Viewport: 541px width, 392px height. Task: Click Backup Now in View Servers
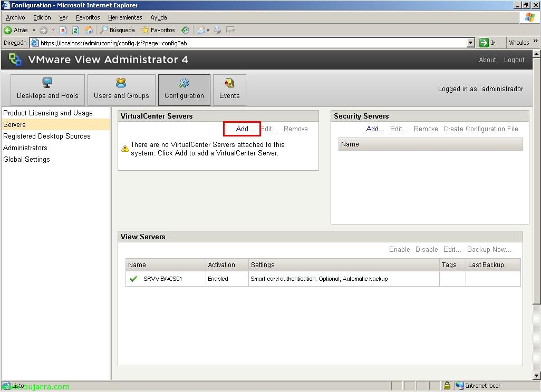(x=489, y=249)
